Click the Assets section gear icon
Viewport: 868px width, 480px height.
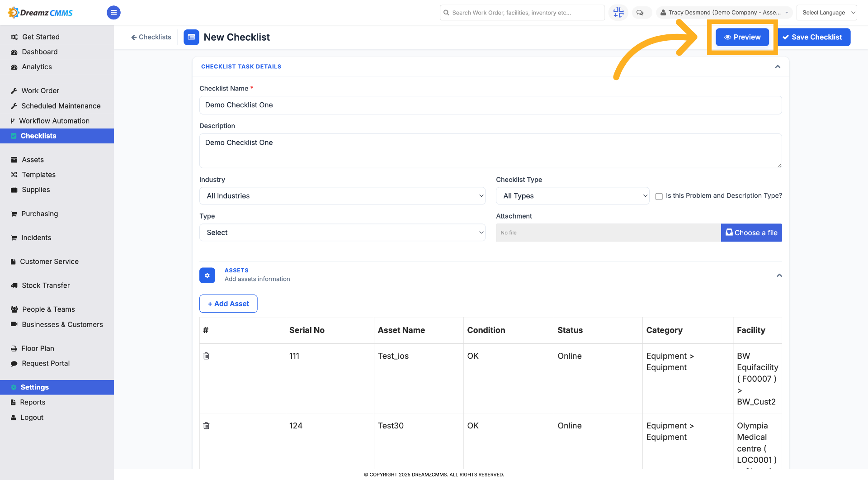click(207, 276)
